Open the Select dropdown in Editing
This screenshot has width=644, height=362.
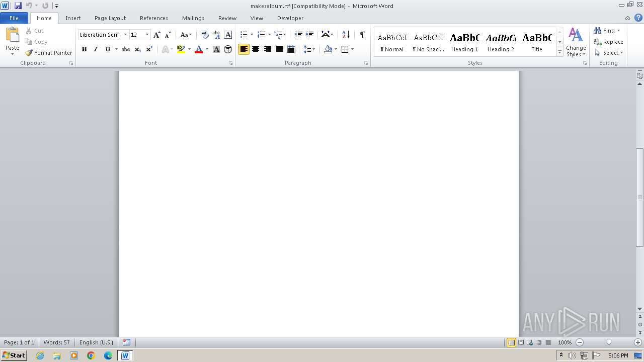tap(609, 53)
